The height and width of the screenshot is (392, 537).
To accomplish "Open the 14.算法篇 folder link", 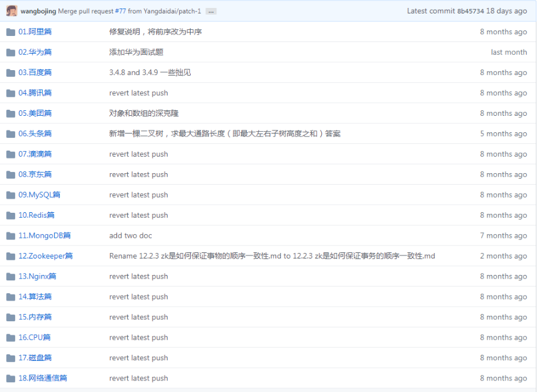I will click(x=35, y=297).
